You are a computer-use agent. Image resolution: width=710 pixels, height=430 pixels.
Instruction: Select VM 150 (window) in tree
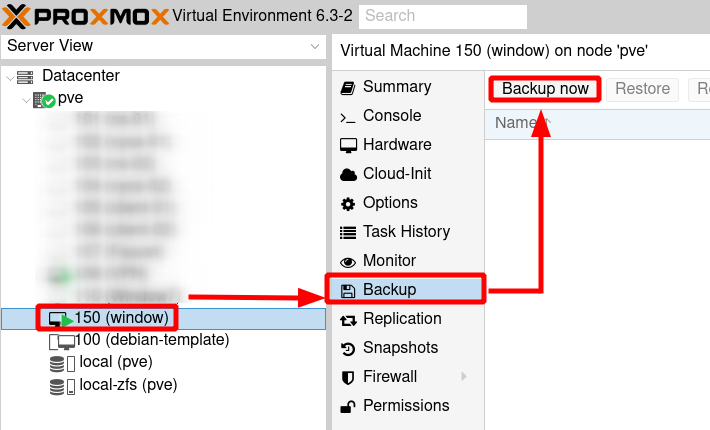(x=121, y=318)
